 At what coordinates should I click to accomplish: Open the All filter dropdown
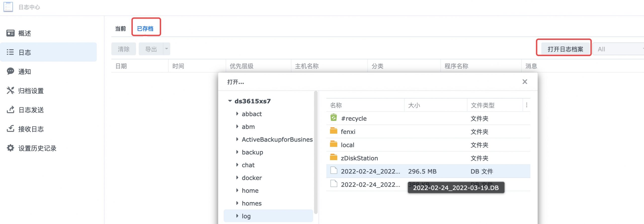point(618,49)
